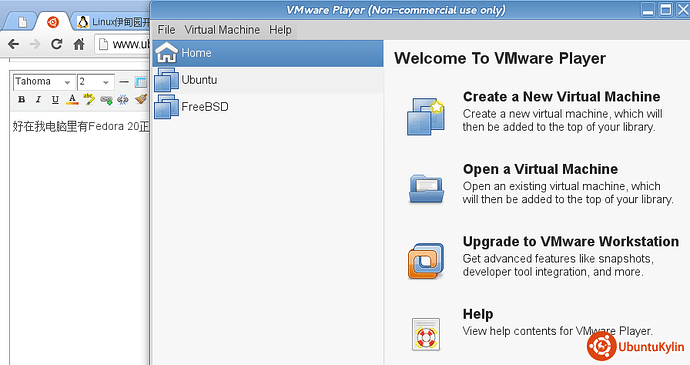Select the FreeBSD virtual machine entry
This screenshot has height=365, width=690.
[268, 107]
